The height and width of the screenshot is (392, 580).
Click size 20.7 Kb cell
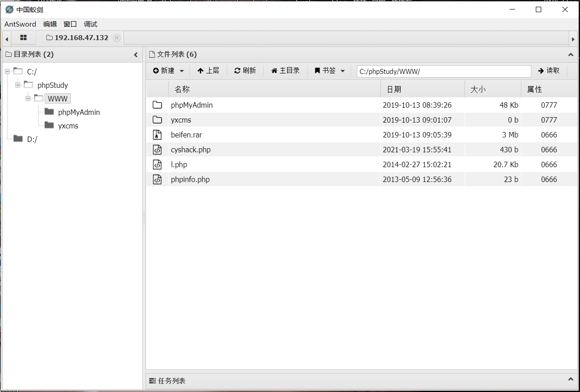[x=506, y=164]
